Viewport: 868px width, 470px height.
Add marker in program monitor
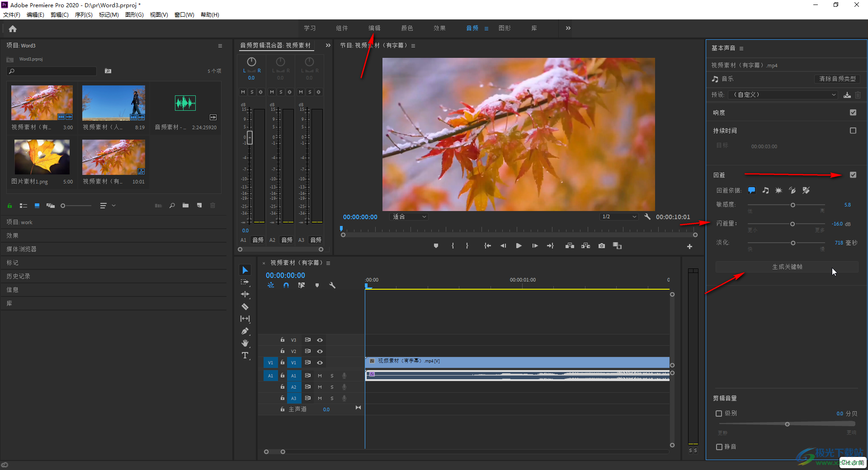tap(436, 246)
